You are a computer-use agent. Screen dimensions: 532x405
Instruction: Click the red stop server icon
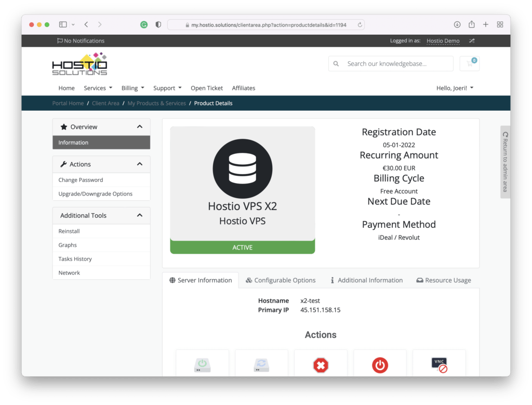321,365
